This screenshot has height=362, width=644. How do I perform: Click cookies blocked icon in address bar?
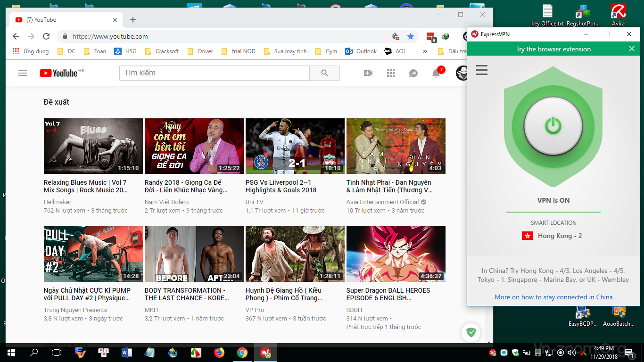[396, 36]
